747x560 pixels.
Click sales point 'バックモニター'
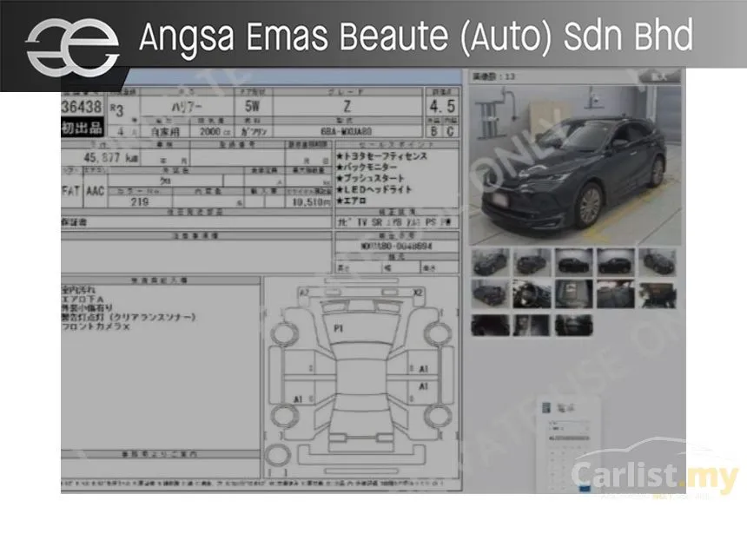coord(367,168)
